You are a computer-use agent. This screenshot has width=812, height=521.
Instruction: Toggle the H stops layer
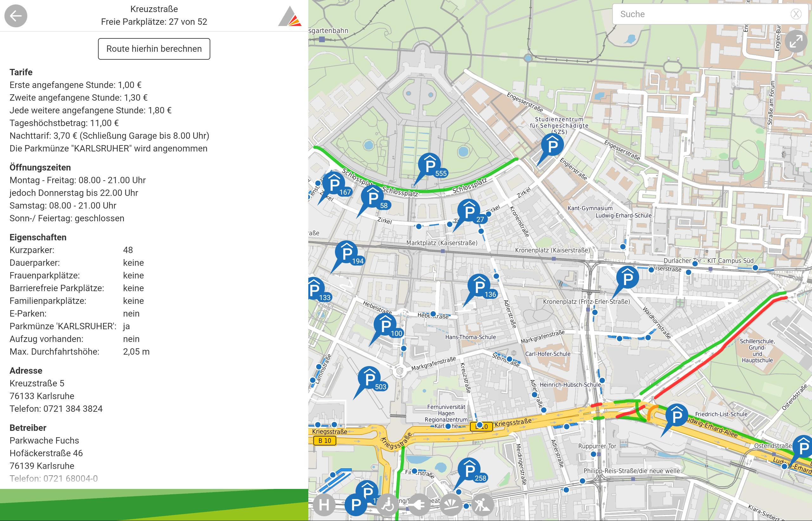[x=324, y=505]
